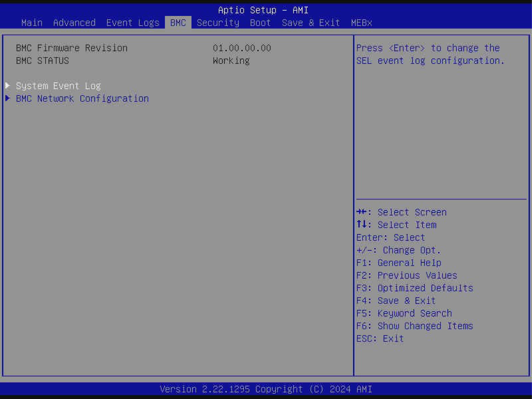The height and width of the screenshot is (399, 532).
Task: Click the F5: Keyword Search hint
Action: coord(404,313)
